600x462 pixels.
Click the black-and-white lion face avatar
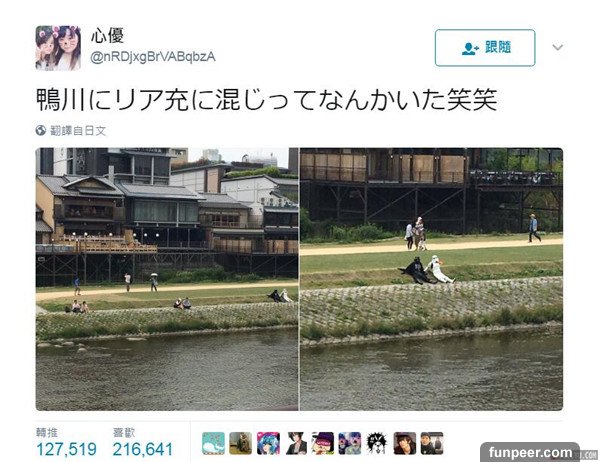[x=377, y=443]
